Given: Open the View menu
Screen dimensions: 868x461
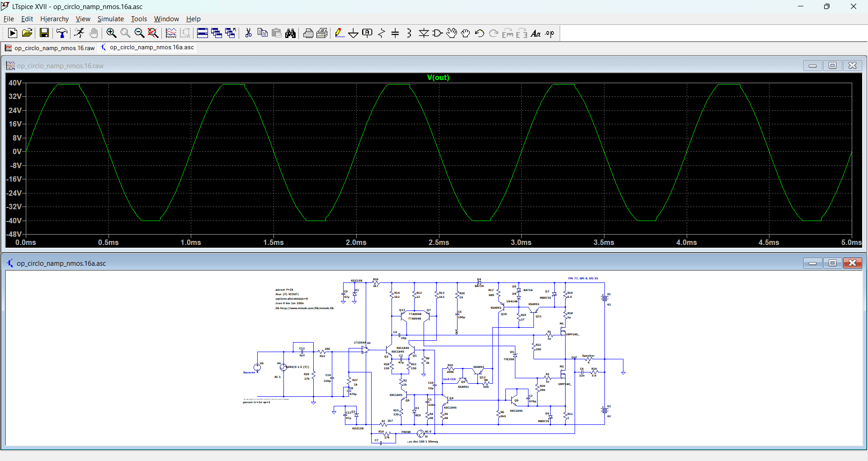Looking at the screenshot, I should [x=83, y=19].
